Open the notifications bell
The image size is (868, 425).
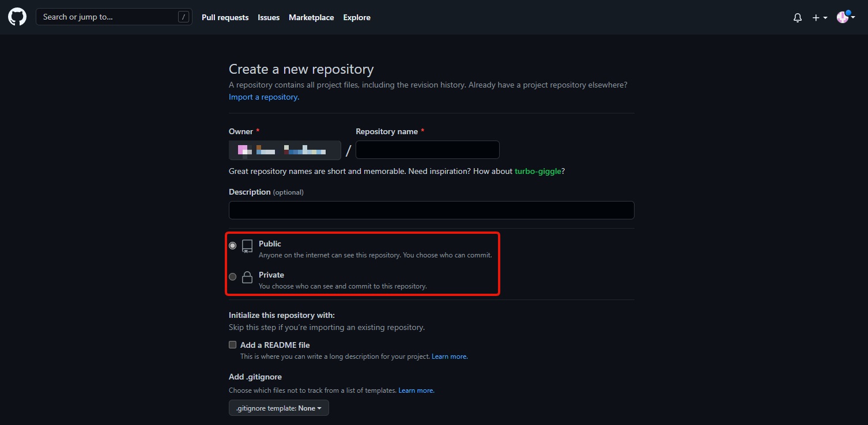click(x=797, y=18)
